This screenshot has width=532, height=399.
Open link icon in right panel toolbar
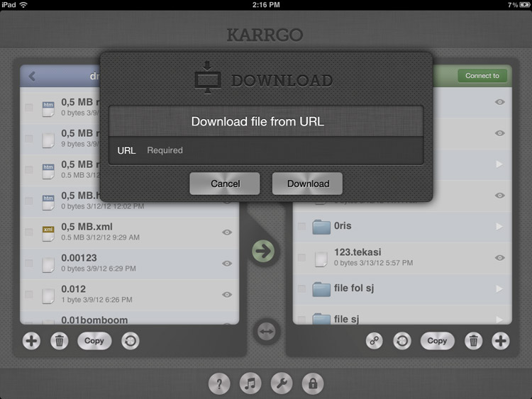point(375,341)
